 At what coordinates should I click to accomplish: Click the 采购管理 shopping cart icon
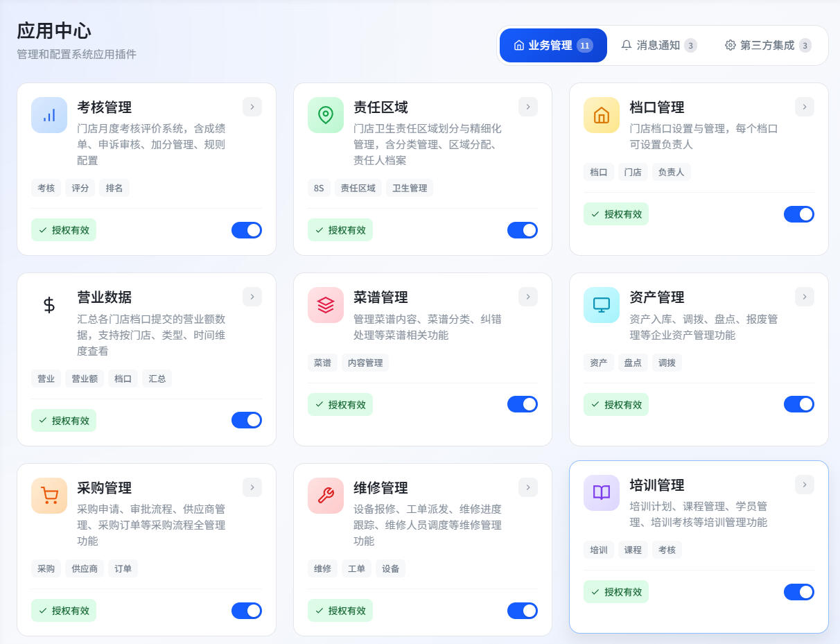(x=49, y=496)
